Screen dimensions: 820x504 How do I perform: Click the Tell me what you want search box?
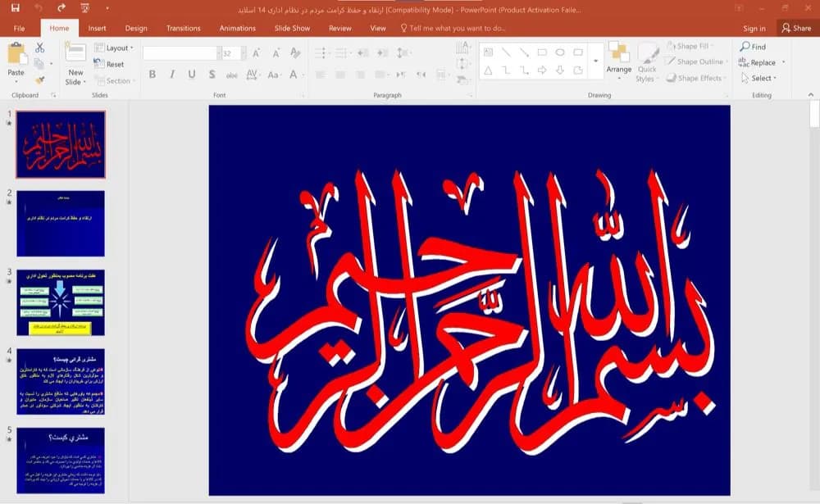pyautogui.click(x=453, y=28)
